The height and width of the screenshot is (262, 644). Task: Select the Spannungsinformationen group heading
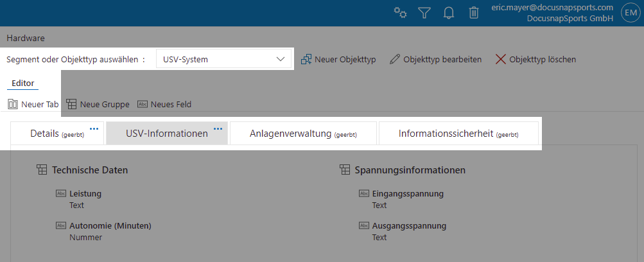(x=410, y=170)
